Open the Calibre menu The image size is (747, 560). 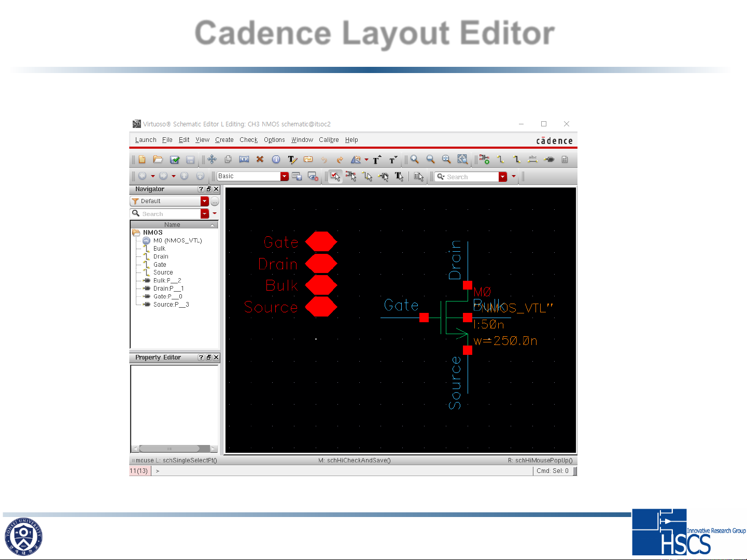click(329, 140)
